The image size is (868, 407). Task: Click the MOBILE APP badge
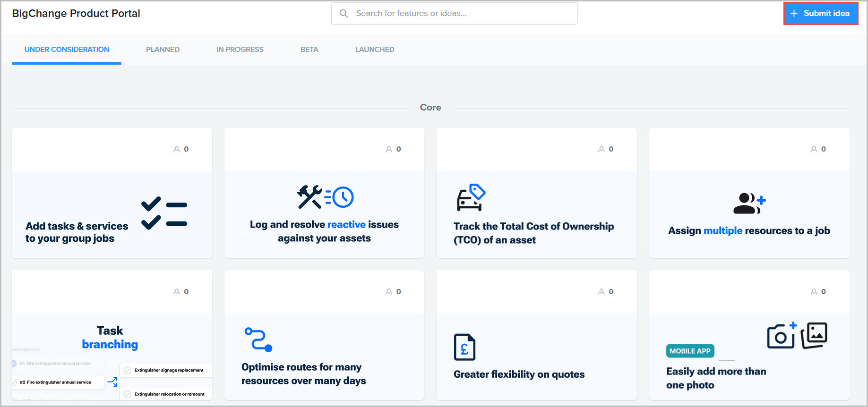coord(690,351)
